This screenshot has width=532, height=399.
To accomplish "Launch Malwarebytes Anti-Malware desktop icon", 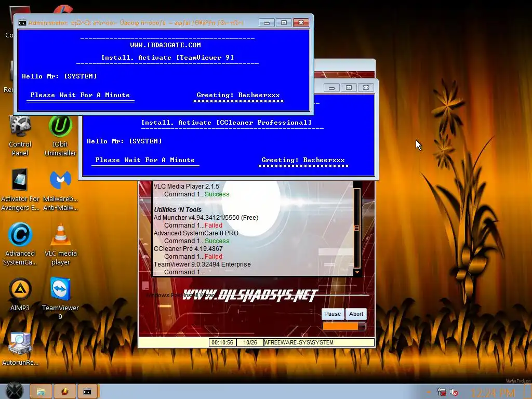I will pyautogui.click(x=60, y=190).
